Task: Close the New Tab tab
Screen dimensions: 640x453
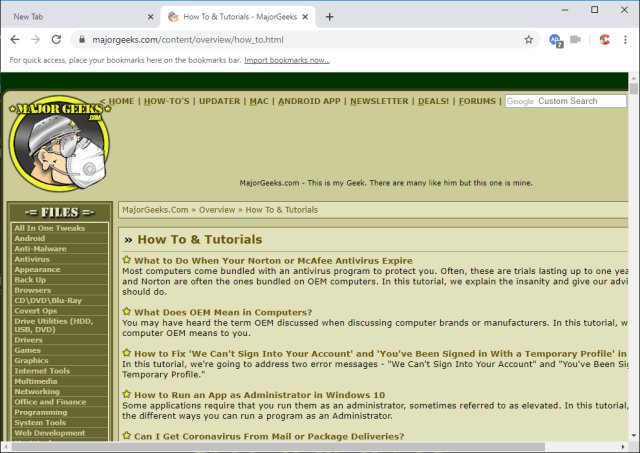Action: coord(150,17)
